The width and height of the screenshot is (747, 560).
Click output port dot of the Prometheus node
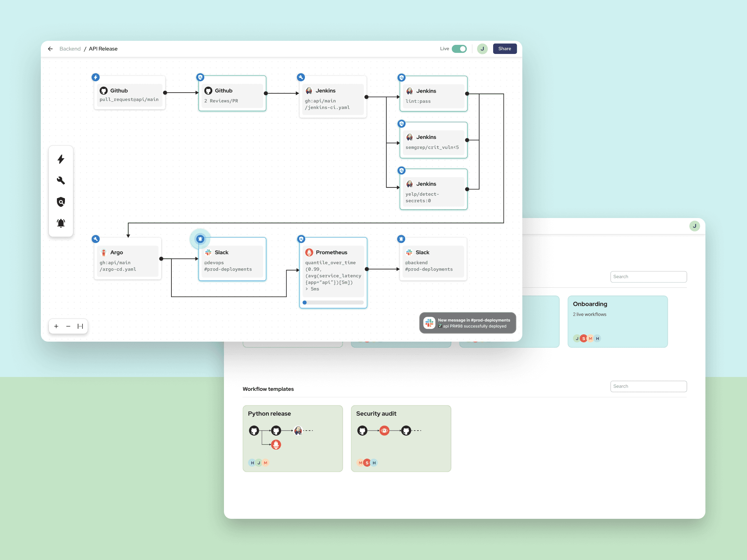pos(367,269)
